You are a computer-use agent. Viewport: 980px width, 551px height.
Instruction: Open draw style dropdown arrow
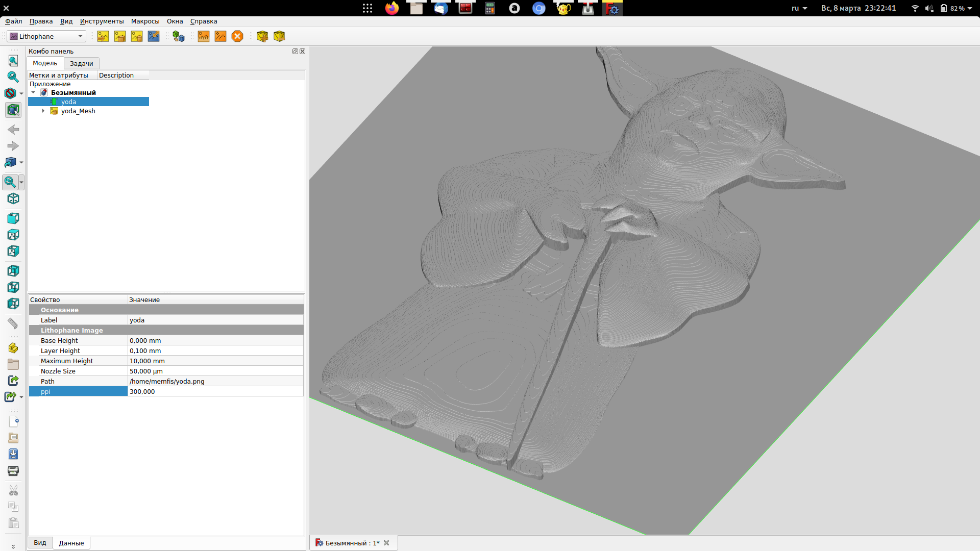point(21,93)
